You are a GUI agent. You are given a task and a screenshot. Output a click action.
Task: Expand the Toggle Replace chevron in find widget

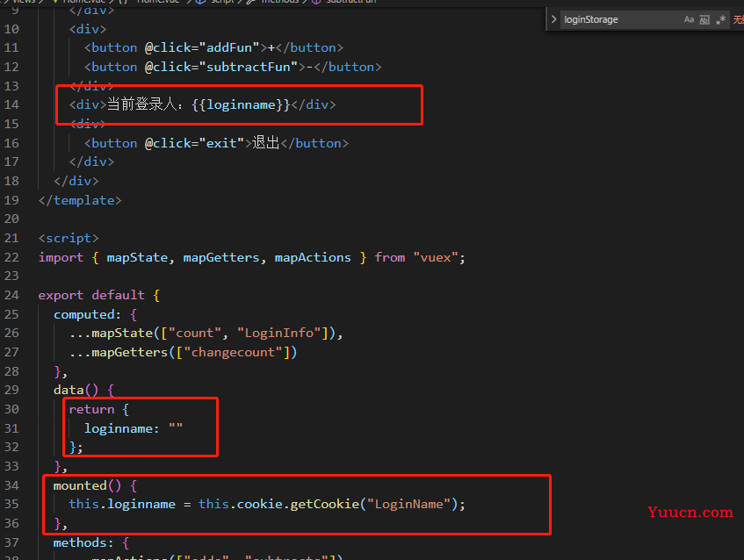click(x=553, y=19)
